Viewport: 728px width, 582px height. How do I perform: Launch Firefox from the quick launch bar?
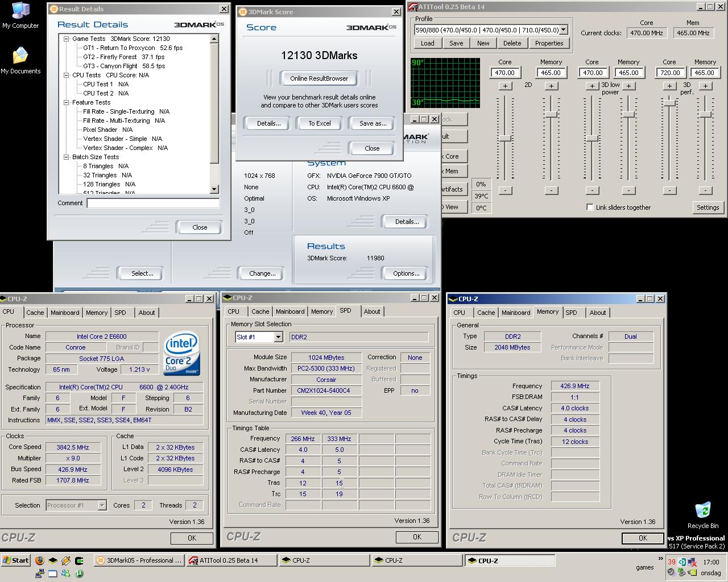39,560
